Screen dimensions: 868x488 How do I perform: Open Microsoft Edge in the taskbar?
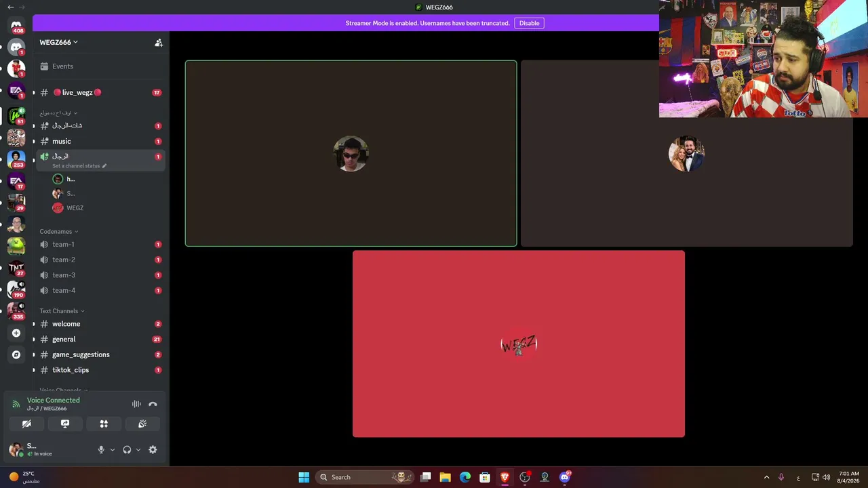465,477
